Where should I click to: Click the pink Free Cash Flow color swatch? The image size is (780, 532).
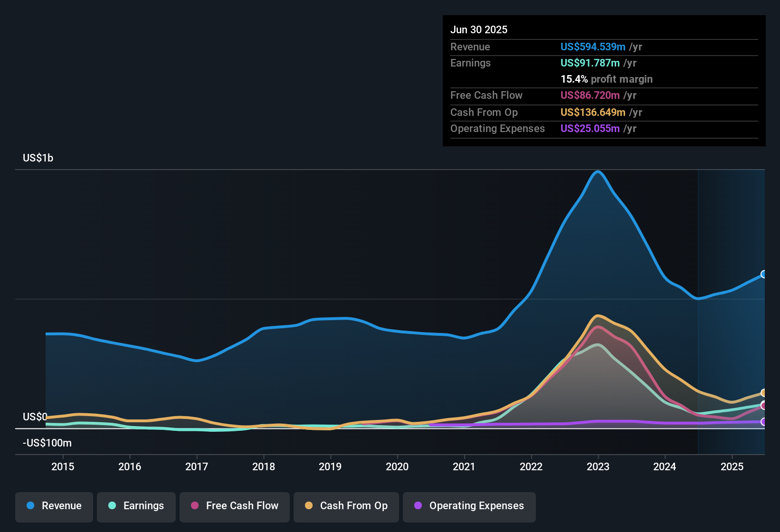[x=195, y=506]
